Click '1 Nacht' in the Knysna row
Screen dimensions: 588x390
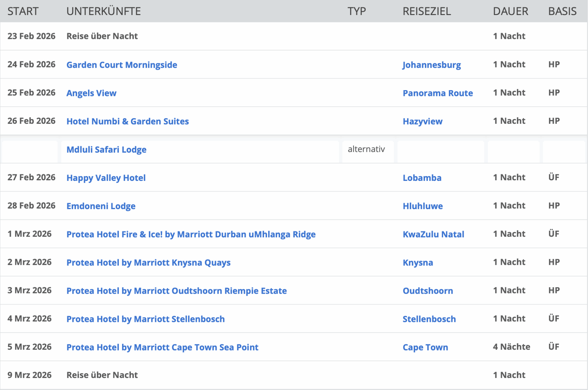tap(509, 262)
